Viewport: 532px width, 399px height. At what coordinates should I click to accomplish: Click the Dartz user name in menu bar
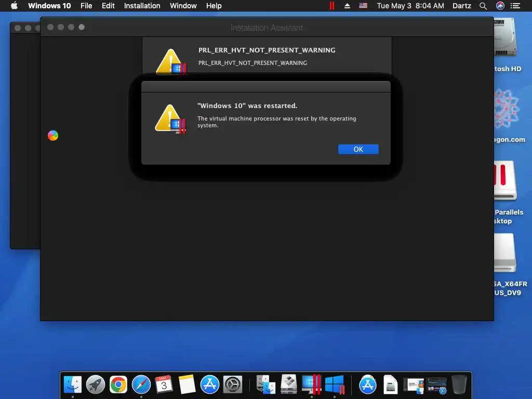pyautogui.click(x=461, y=6)
